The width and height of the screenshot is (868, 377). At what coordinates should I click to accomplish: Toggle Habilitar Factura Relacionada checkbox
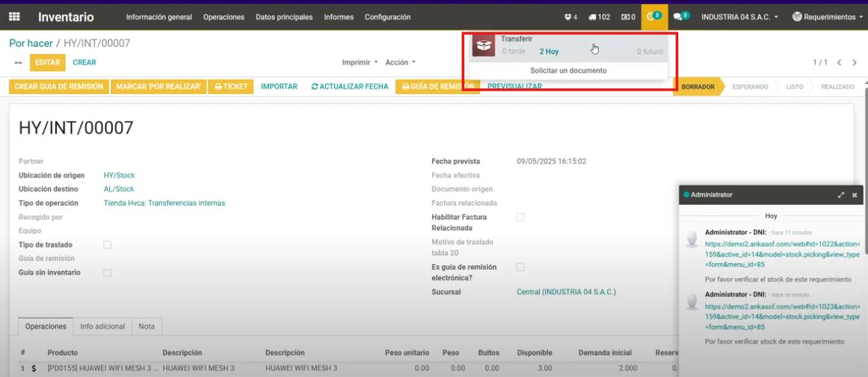[x=520, y=217]
